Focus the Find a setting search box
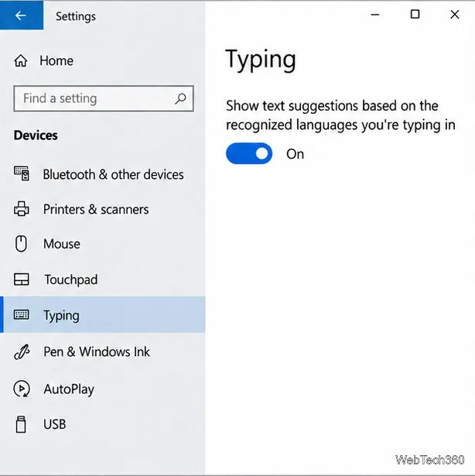 coord(104,98)
